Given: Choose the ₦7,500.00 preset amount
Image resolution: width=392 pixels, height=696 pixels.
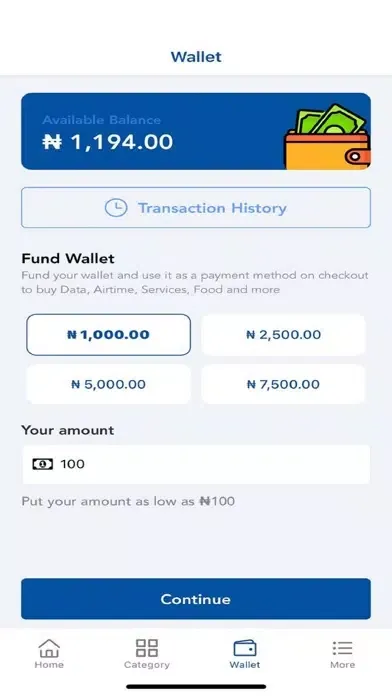Looking at the screenshot, I should [283, 384].
